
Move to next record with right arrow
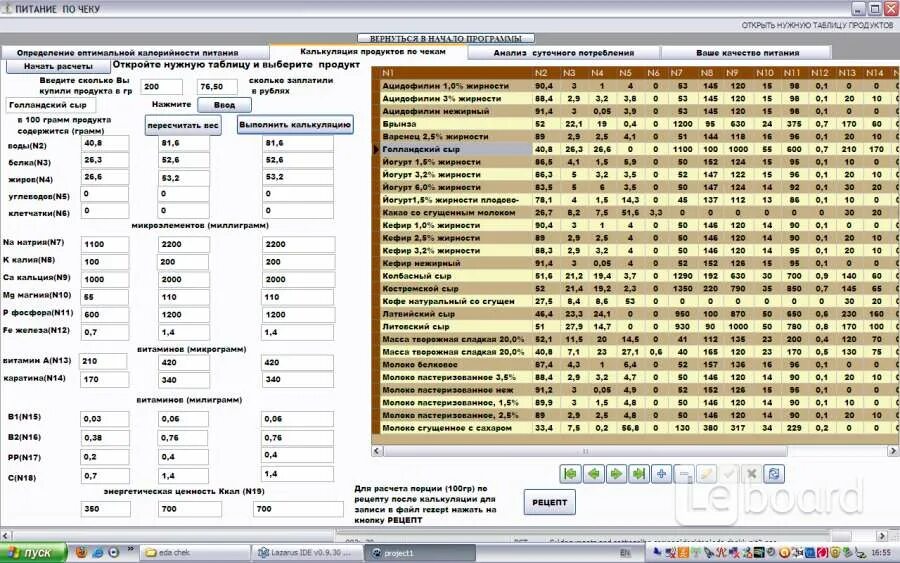click(x=616, y=474)
